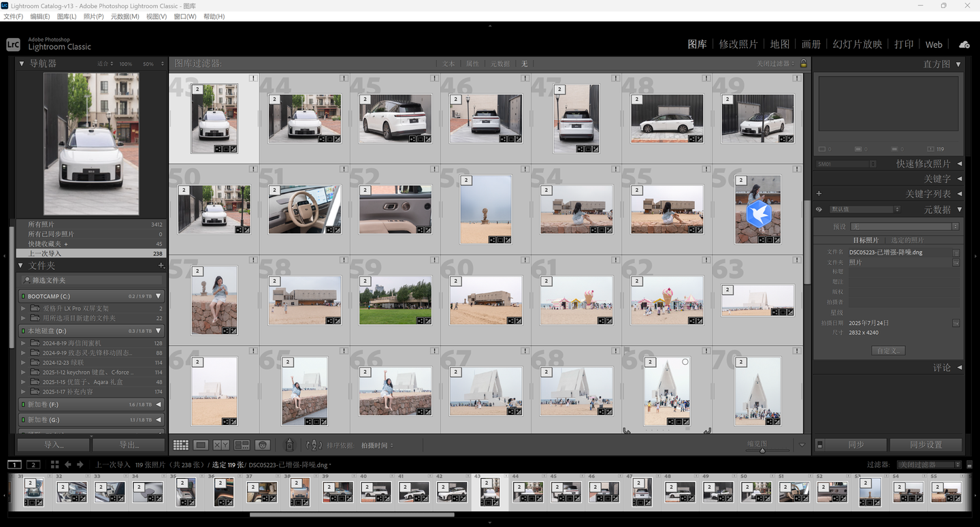Click the 同步设置 button
The height and width of the screenshot is (527, 980).
tap(926, 445)
